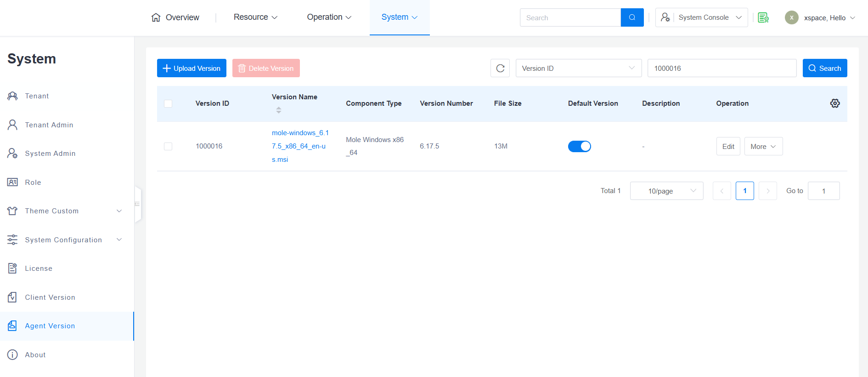This screenshot has width=868, height=377.
Task: Click the xspace user avatar
Action: pos(791,18)
